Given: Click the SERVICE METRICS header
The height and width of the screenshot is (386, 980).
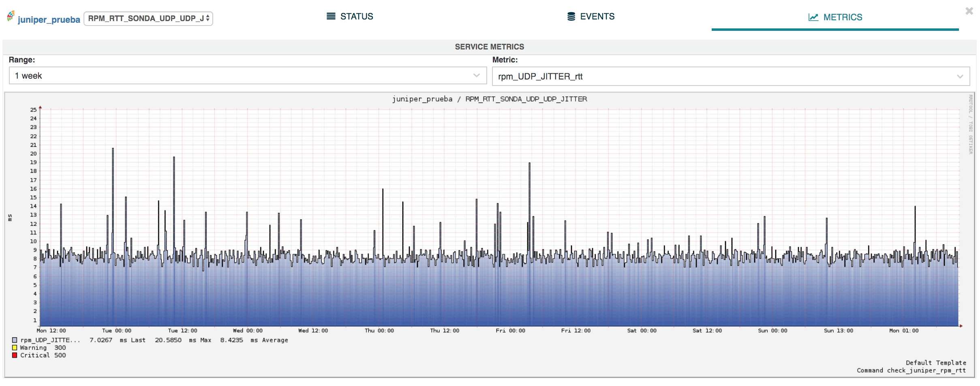Looking at the screenshot, I should pyautogui.click(x=490, y=47).
